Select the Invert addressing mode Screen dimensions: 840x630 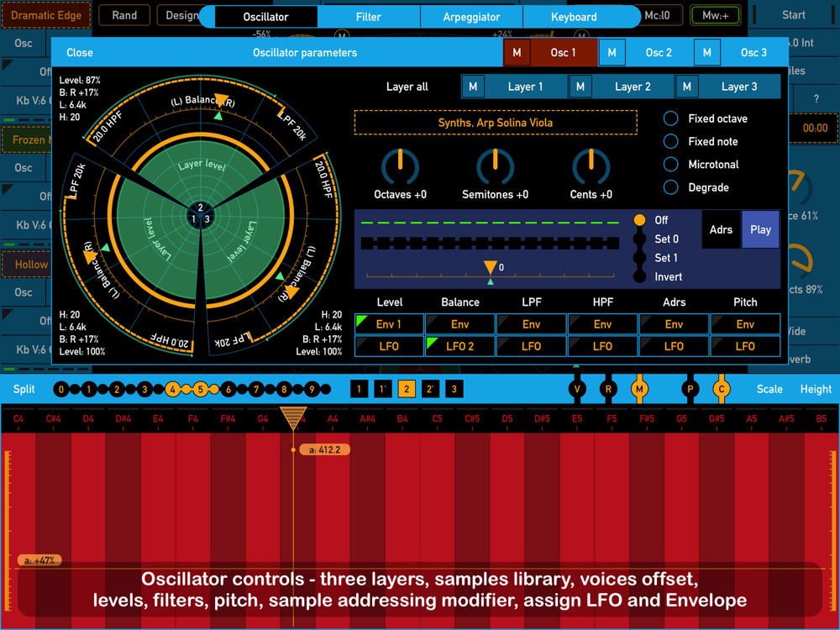click(x=639, y=277)
